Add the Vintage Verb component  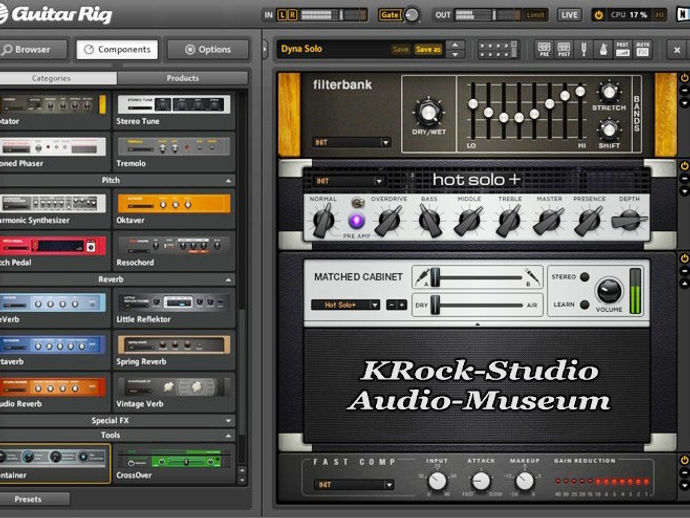pyautogui.click(x=174, y=393)
